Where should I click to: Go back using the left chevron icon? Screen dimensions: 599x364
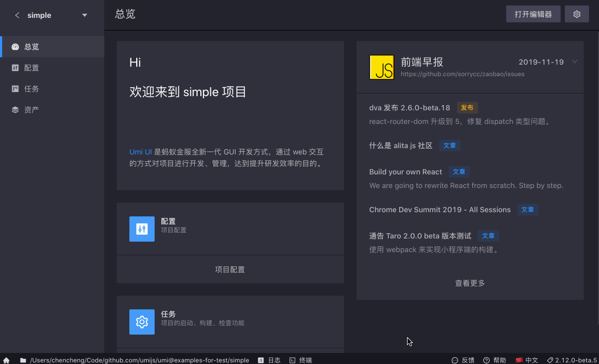coord(17,15)
